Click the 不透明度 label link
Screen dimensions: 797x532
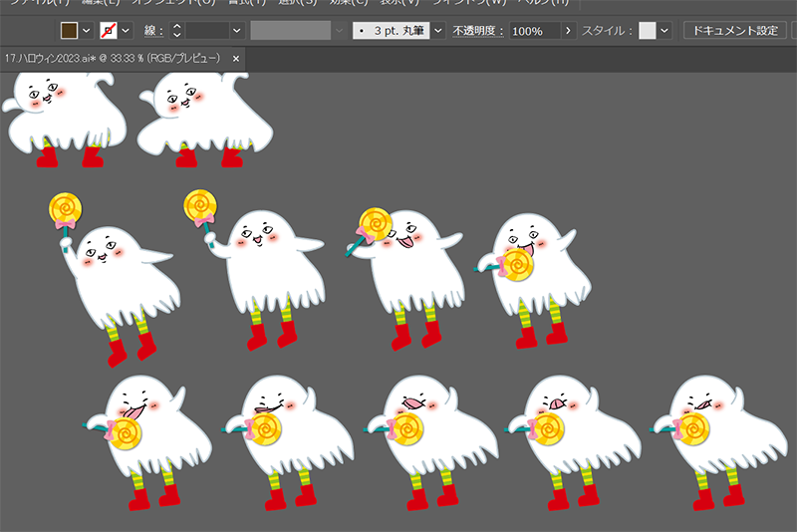coord(477,31)
